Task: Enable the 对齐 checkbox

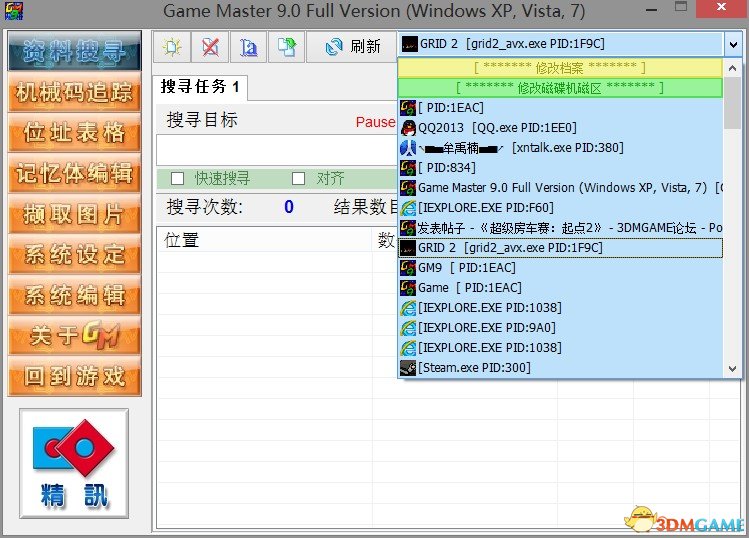Action: (x=299, y=179)
